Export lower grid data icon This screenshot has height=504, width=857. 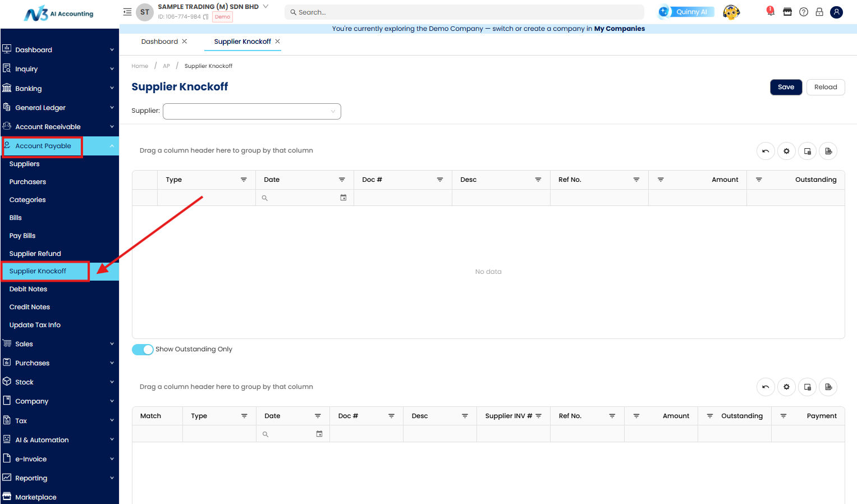(828, 387)
